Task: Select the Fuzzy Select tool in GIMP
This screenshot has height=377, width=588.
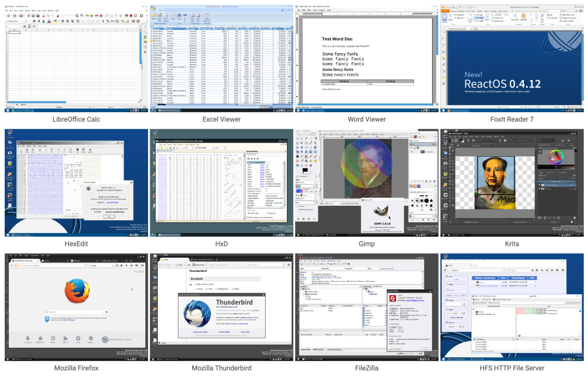Action: pyautogui.click(x=311, y=138)
